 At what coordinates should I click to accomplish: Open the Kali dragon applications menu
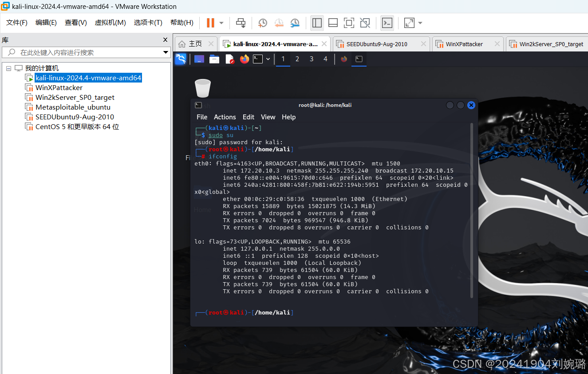pos(181,59)
